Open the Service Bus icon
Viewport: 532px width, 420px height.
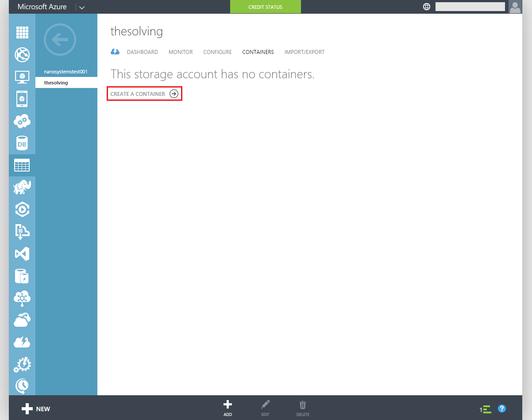coord(22,232)
